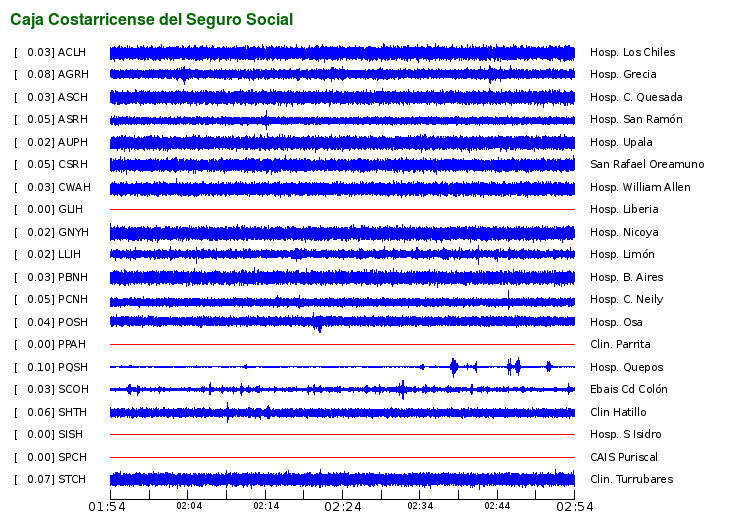Select station code GLIH label

70,209
